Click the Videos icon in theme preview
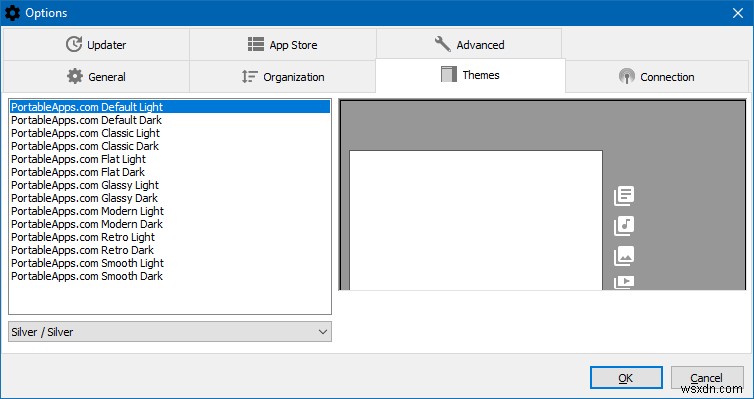 pyautogui.click(x=624, y=282)
